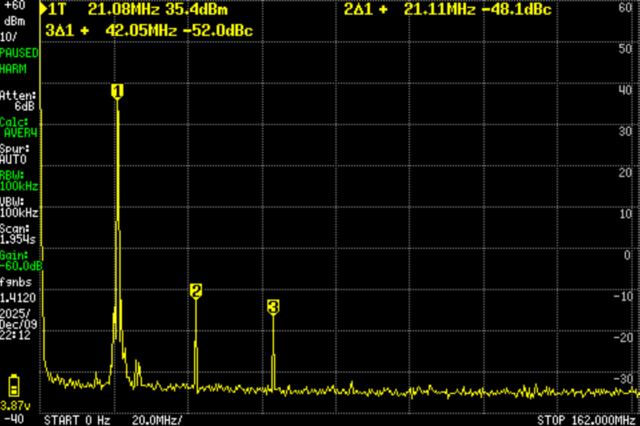
Task: Select marker 3 on the third harmonic
Action: tap(273, 307)
